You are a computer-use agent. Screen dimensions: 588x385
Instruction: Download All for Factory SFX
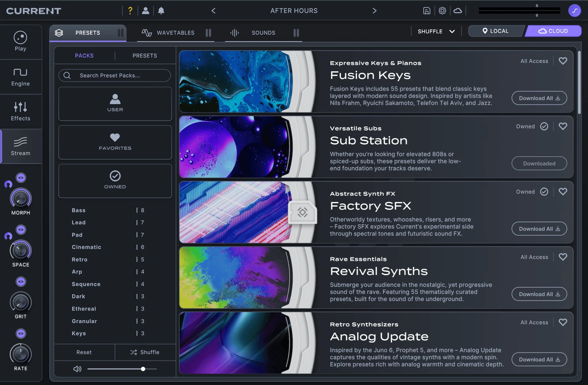[539, 229]
